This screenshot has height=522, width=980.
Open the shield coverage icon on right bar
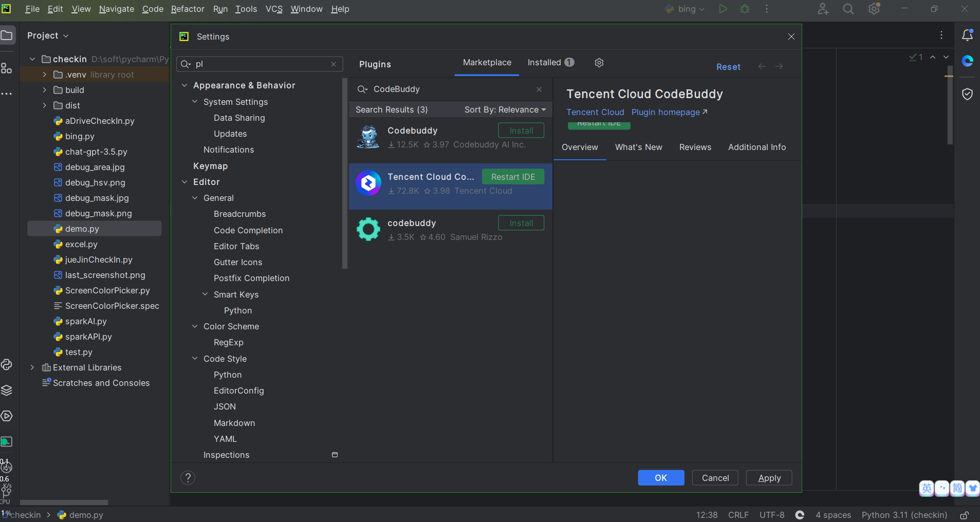[967, 94]
